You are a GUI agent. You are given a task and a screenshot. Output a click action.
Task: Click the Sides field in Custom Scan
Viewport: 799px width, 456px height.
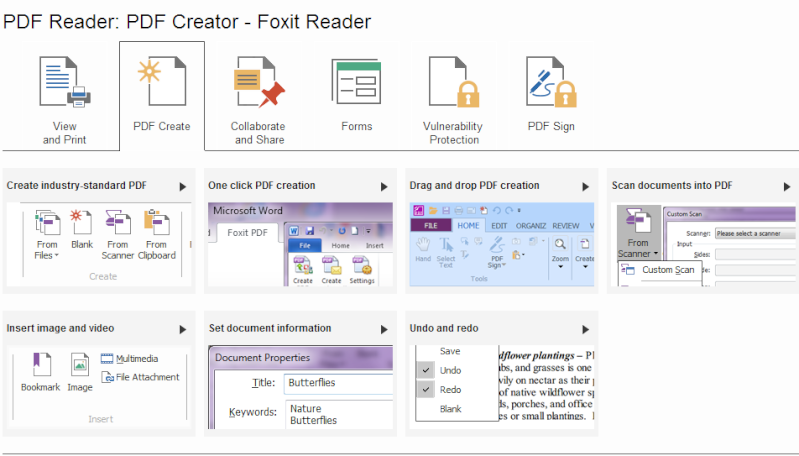tap(756, 254)
